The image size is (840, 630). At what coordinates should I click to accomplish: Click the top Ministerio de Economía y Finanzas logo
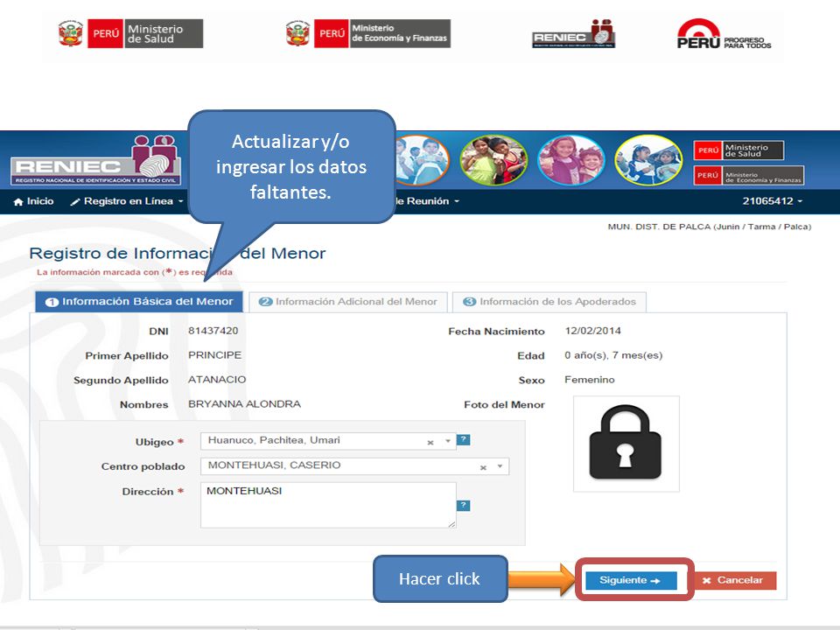pyautogui.click(x=367, y=33)
